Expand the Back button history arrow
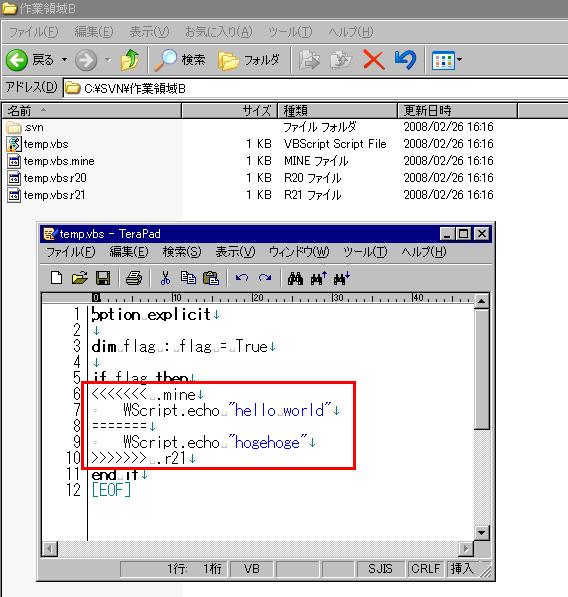This screenshot has height=597, width=568. click(x=64, y=60)
